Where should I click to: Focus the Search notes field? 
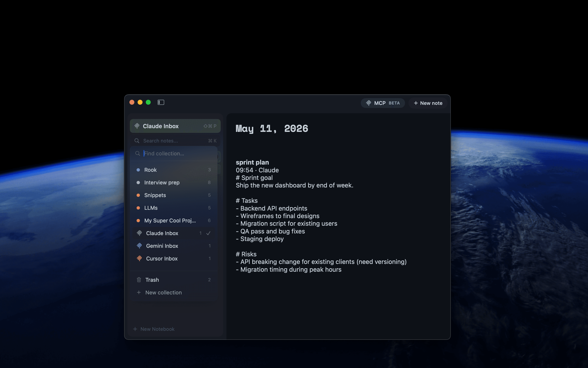click(x=175, y=141)
